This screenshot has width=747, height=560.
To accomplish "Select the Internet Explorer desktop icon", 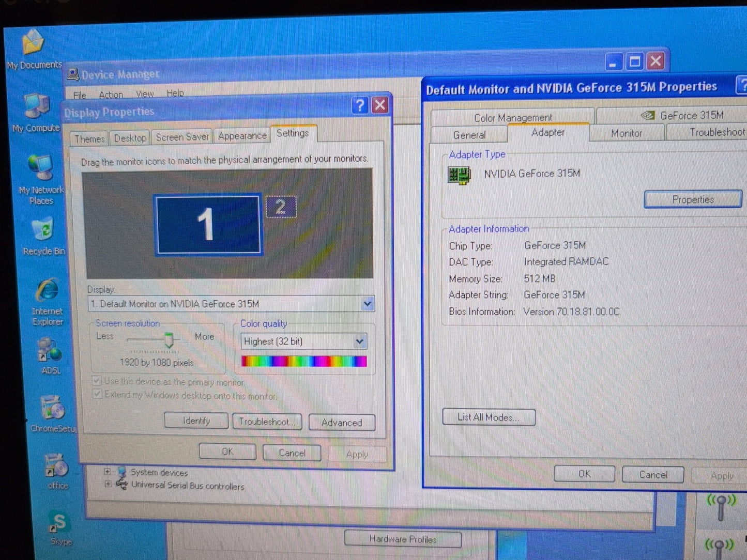I will (x=47, y=291).
